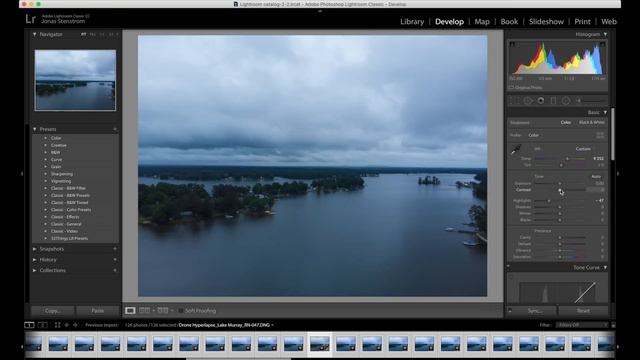
Task: Toggle the filter lock switch
Action: click(x=613, y=325)
